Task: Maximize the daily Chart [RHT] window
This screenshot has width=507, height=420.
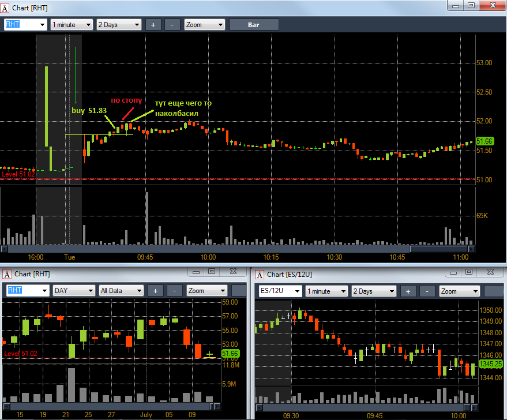Action: (x=212, y=272)
